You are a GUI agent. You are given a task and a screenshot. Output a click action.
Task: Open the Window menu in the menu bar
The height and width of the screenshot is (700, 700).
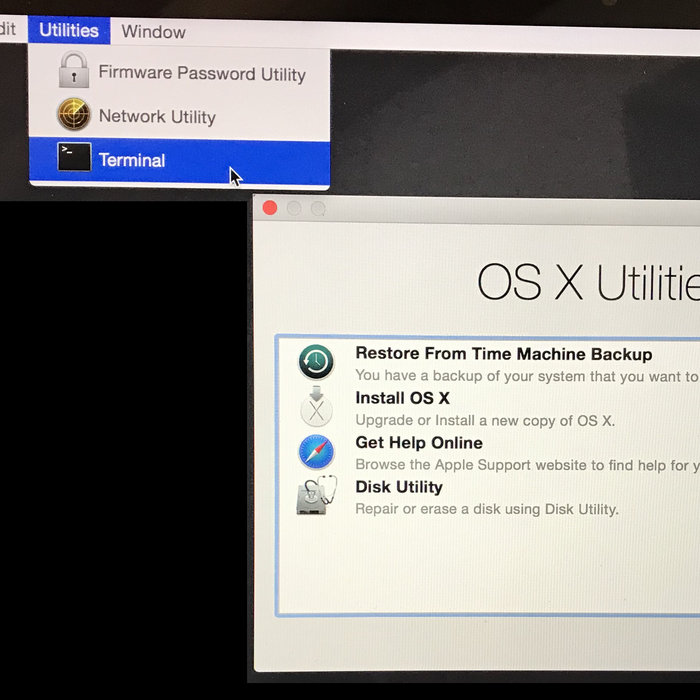[153, 31]
